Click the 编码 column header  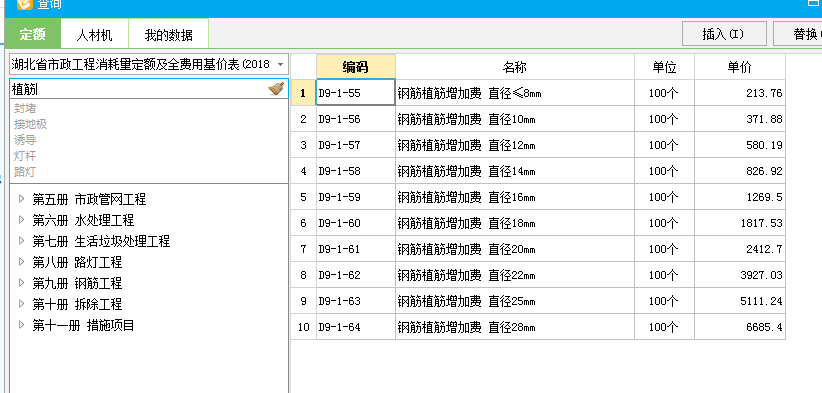[x=355, y=67]
